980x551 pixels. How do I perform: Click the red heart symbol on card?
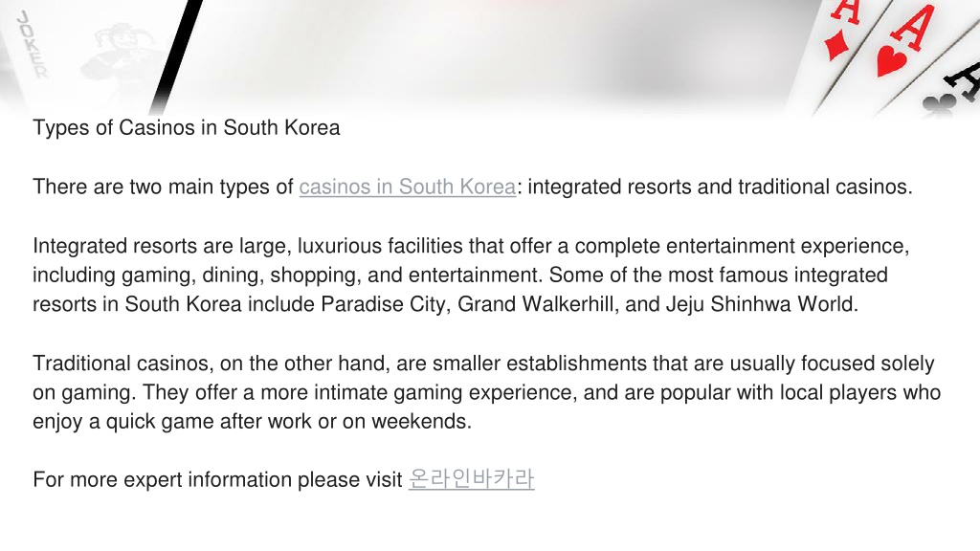point(891,61)
